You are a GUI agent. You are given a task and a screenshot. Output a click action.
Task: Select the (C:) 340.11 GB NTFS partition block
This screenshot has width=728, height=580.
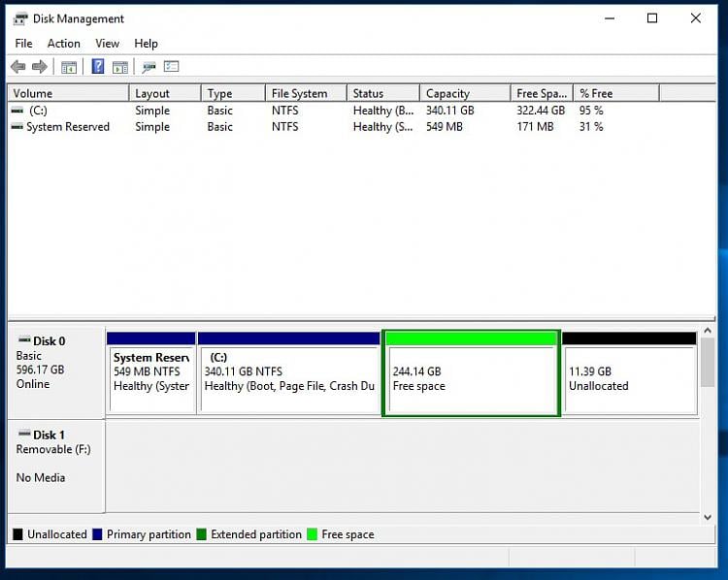click(289, 373)
